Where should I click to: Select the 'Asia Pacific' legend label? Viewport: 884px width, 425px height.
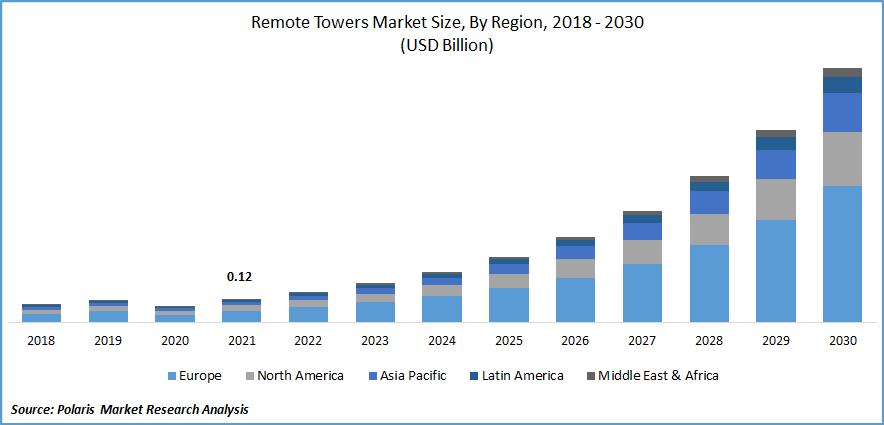point(413,376)
